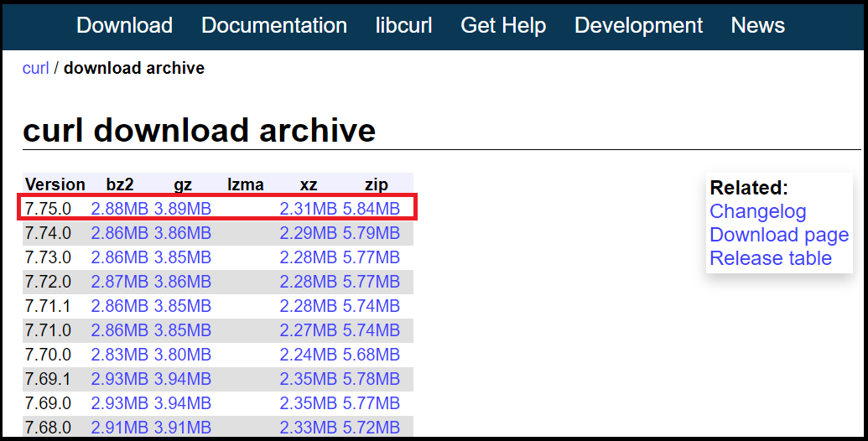
Task: Download 7.74.0 zip archive 5.79MB
Action: [x=372, y=233]
